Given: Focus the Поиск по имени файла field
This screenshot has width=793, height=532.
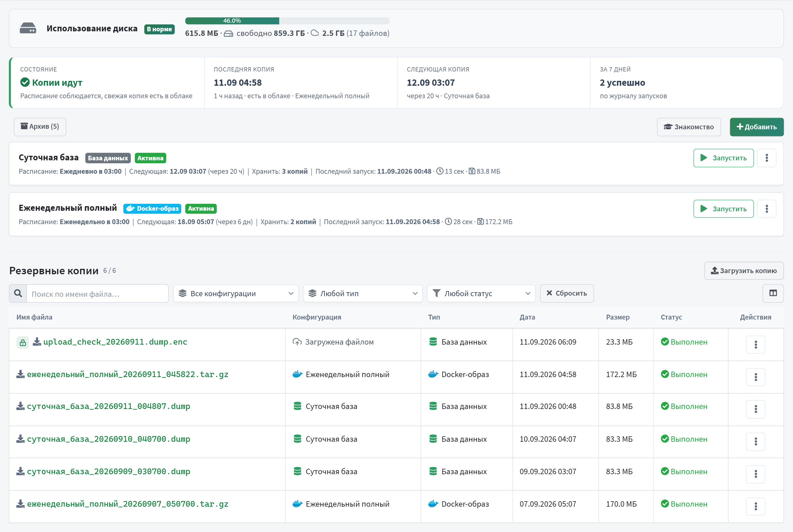Looking at the screenshot, I should 97,293.
